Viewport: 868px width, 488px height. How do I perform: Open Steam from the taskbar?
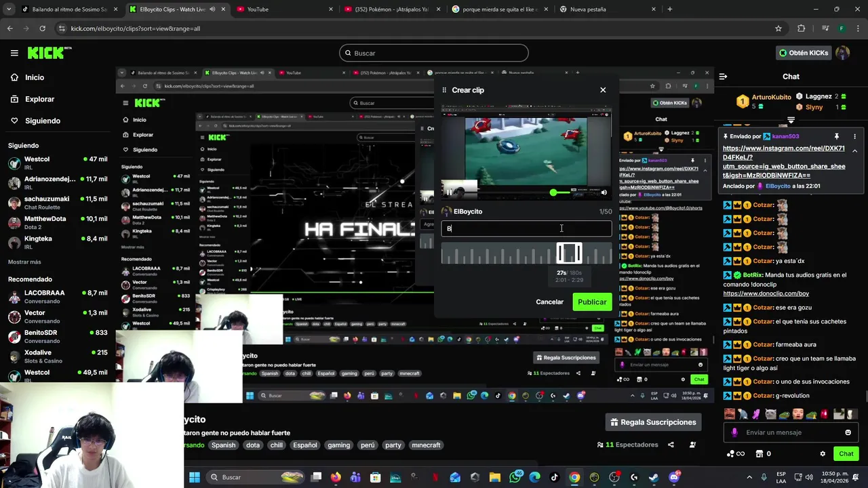tap(654, 477)
